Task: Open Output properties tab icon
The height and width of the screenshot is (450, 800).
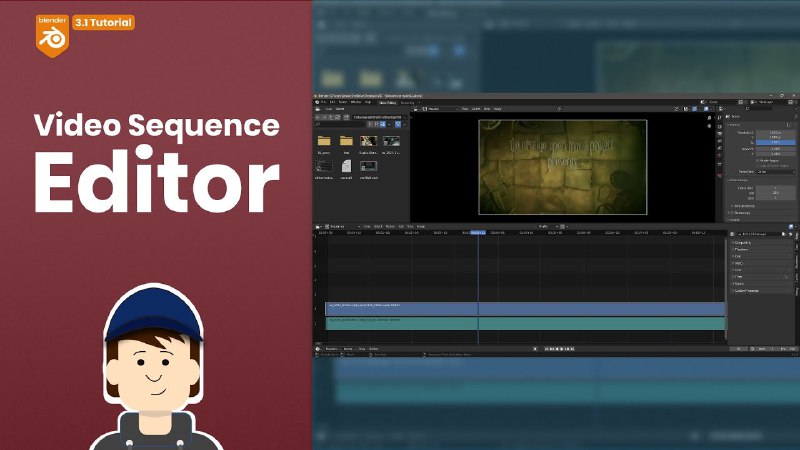Action: 719,134
